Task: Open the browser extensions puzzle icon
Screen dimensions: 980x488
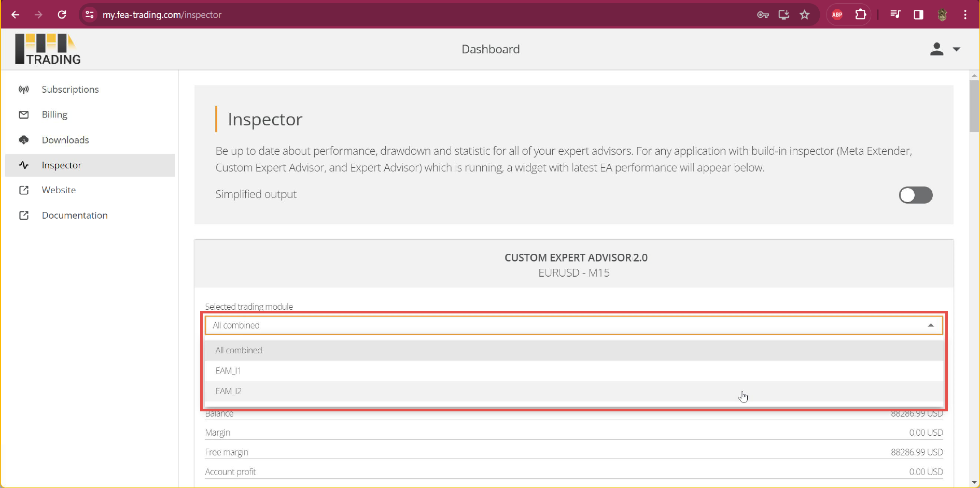Action: 861,15
